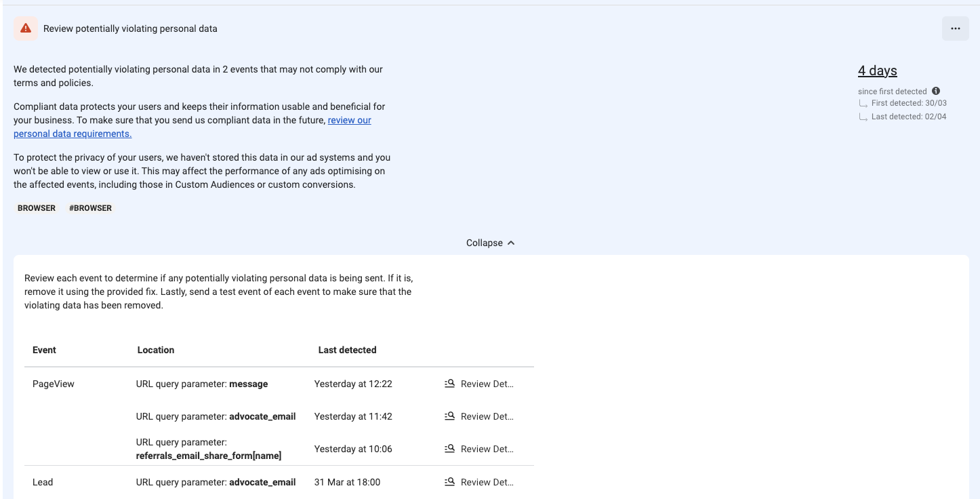980x499 pixels.
Task: Collapse the event details section
Action: (x=490, y=242)
